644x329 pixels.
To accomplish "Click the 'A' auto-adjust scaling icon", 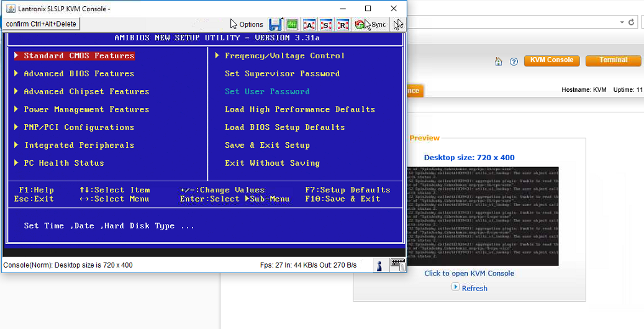I will point(309,25).
